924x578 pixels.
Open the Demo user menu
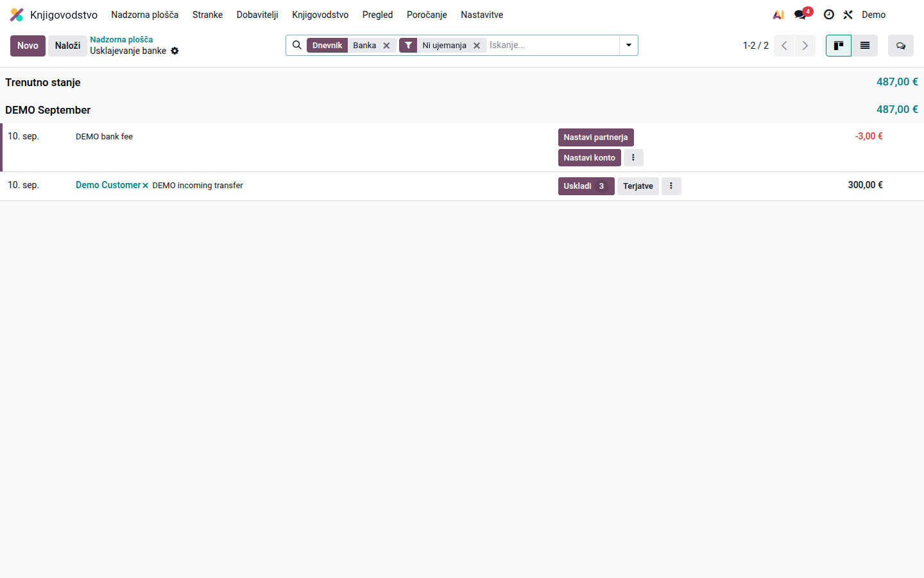873,15
